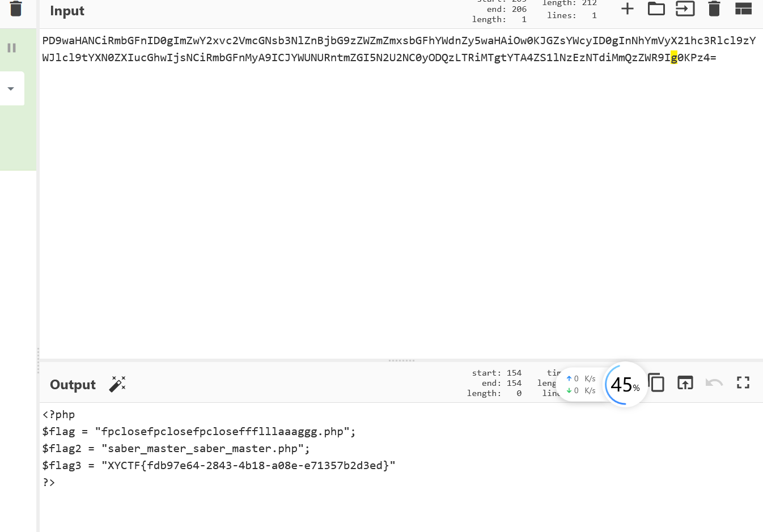This screenshot has height=532, width=763.
Task: Open folder as input icon
Action: click(x=656, y=8)
